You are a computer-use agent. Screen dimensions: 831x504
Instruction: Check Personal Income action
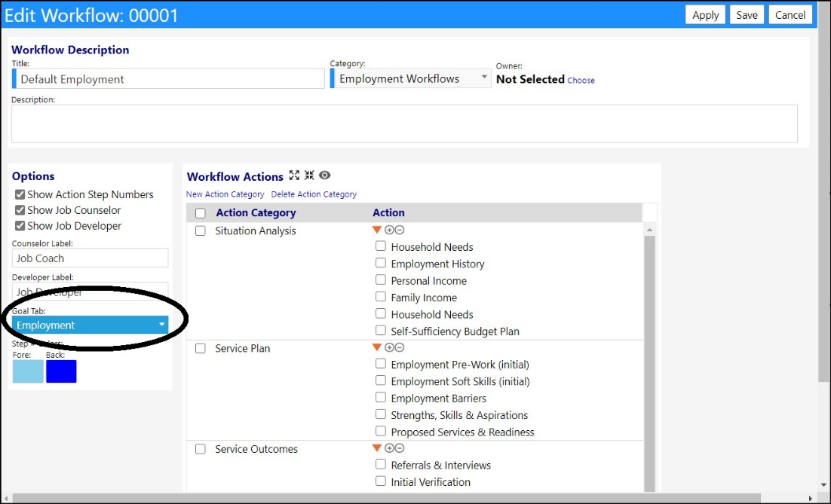pos(381,280)
